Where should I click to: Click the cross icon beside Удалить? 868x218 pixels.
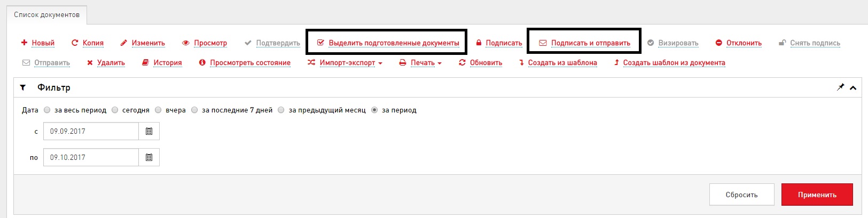[x=90, y=62]
